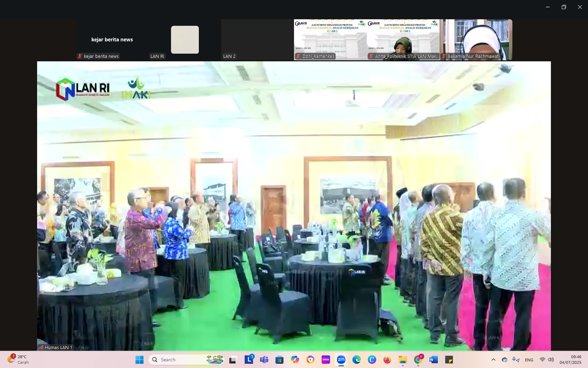
Task: Open Firefox from the taskbar
Action: (387, 360)
